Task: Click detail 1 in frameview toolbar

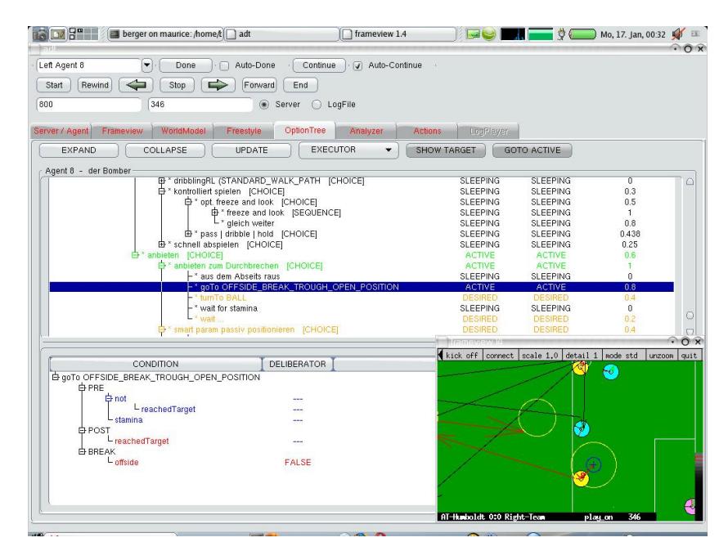Action: 581,356
